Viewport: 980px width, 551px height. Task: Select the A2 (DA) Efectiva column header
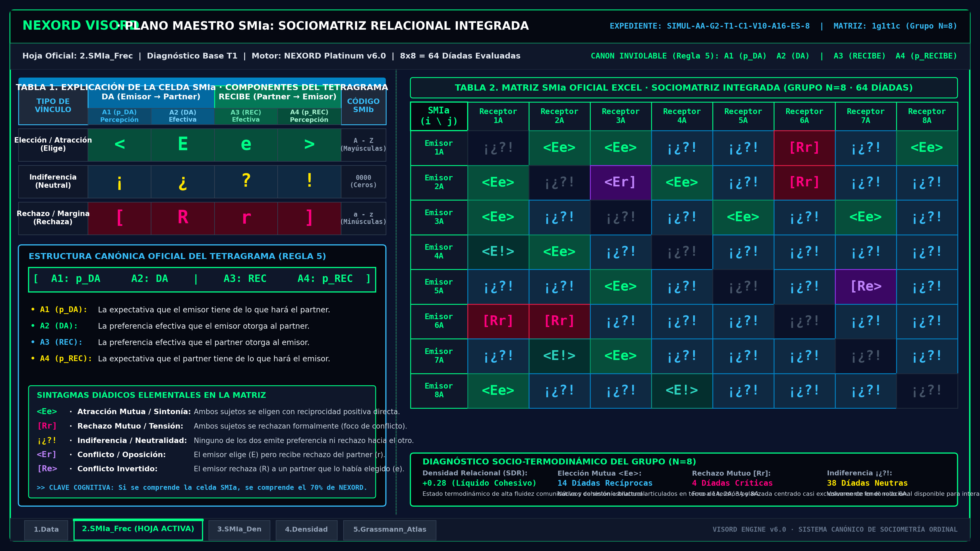point(183,116)
